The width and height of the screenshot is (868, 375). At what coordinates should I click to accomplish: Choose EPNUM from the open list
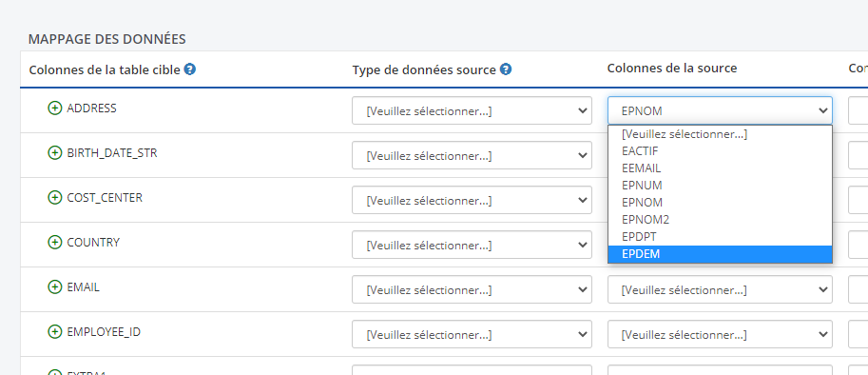720,186
